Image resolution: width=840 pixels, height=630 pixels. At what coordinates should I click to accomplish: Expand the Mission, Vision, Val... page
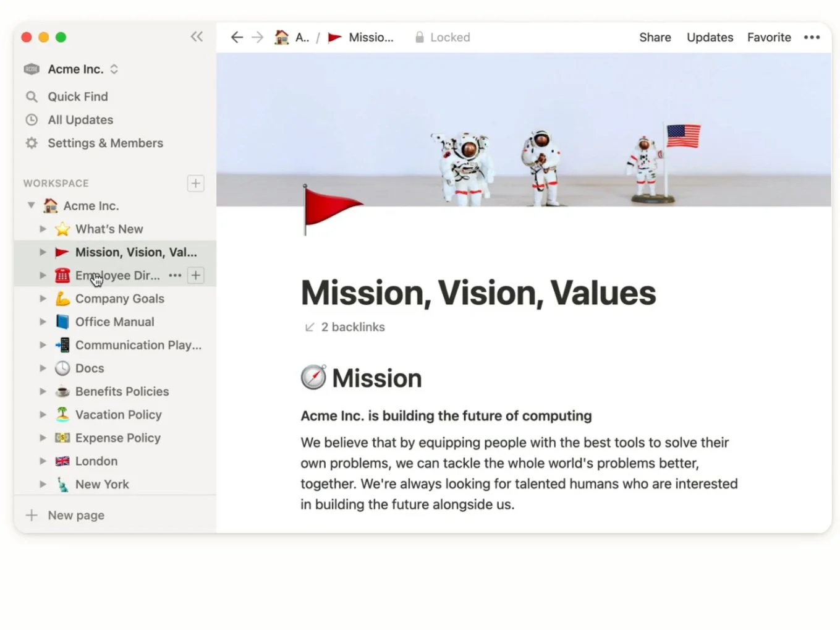(43, 252)
